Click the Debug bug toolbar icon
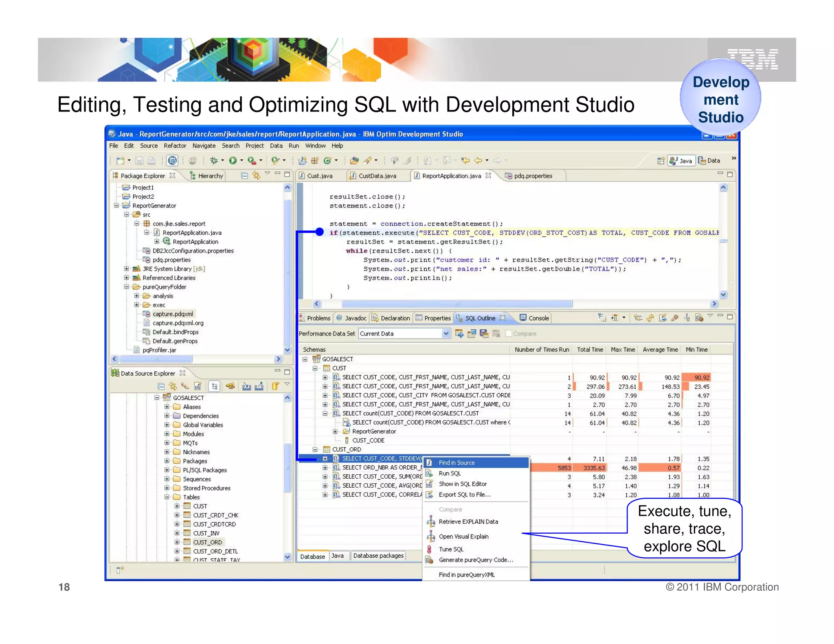 (x=214, y=161)
